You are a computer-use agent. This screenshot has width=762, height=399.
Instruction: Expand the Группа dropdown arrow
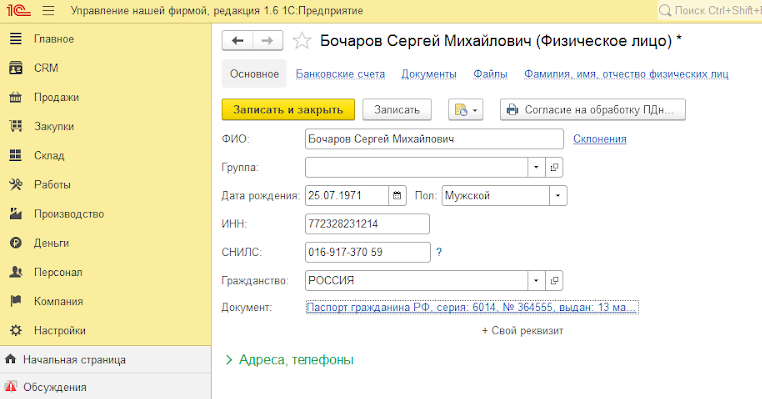tap(536, 168)
